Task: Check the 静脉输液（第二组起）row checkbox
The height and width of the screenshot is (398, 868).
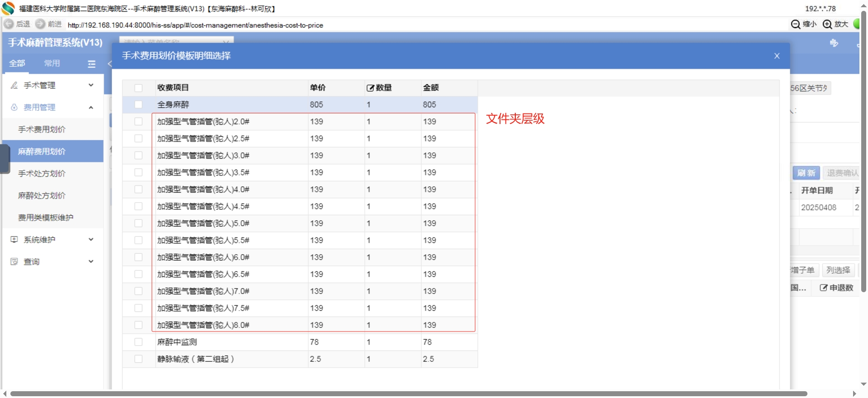Action: click(x=138, y=359)
